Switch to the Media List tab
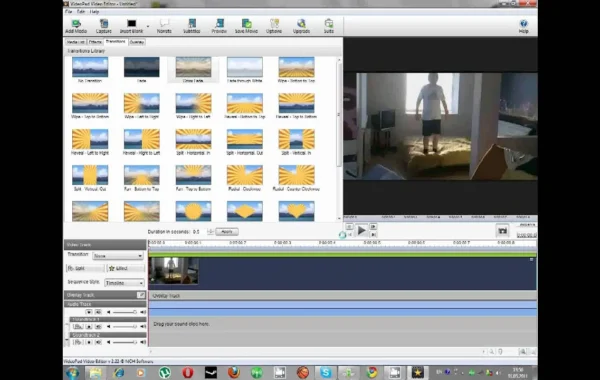 coord(75,42)
